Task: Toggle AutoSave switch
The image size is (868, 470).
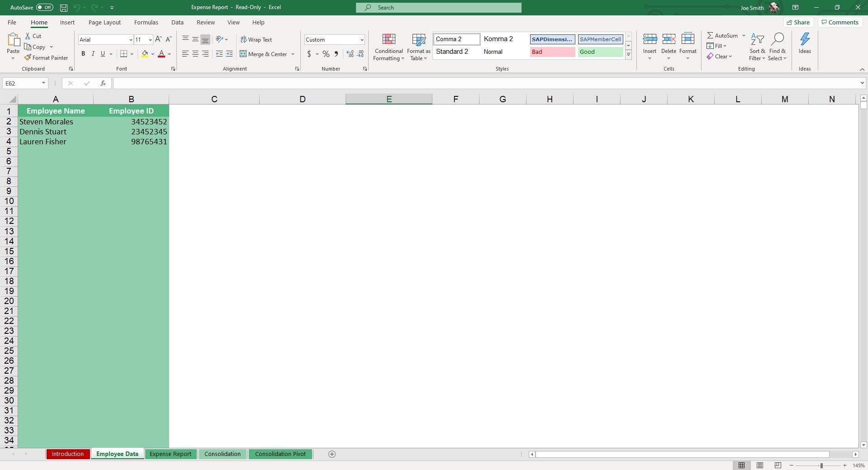Action: 45,8
